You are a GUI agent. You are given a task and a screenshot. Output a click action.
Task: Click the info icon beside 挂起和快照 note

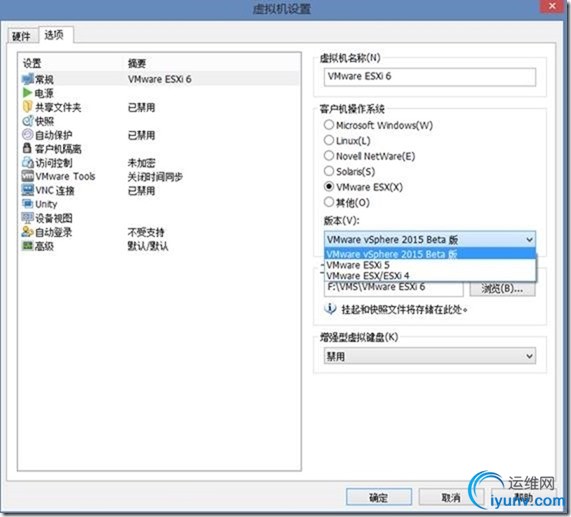tap(330, 309)
